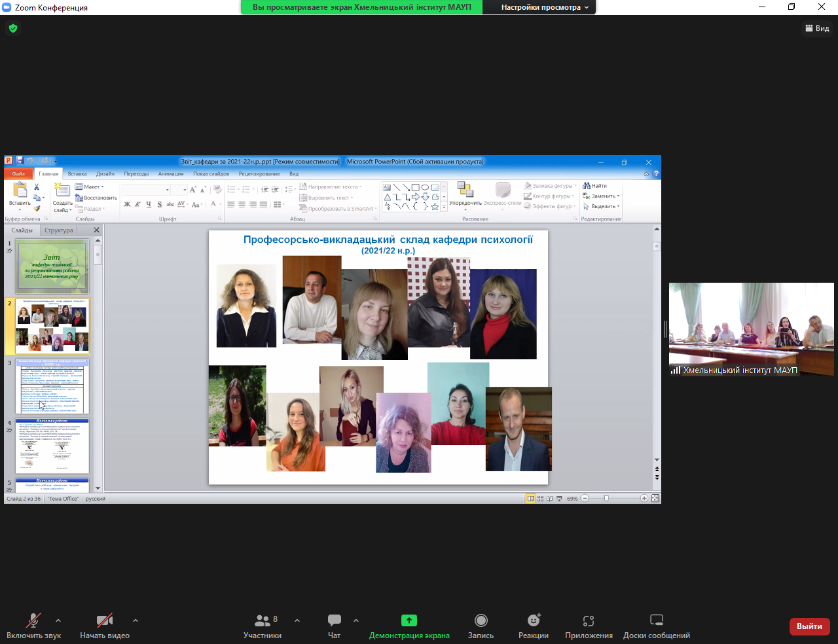Select the Хмельницький інститут МАУП video thumbnail
Image resolution: width=838 pixels, height=644 pixels.
point(751,329)
